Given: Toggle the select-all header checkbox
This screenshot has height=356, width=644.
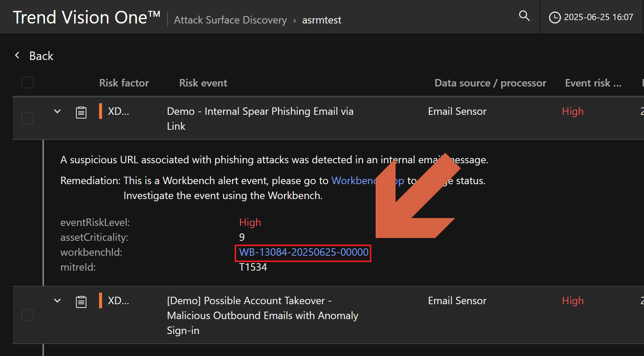Looking at the screenshot, I should pos(28,82).
